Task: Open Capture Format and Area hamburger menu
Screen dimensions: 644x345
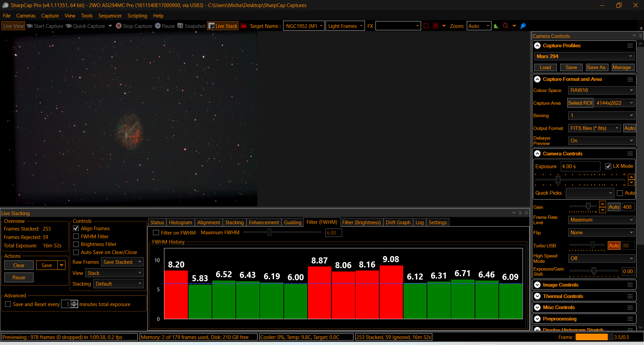Action: click(x=630, y=79)
